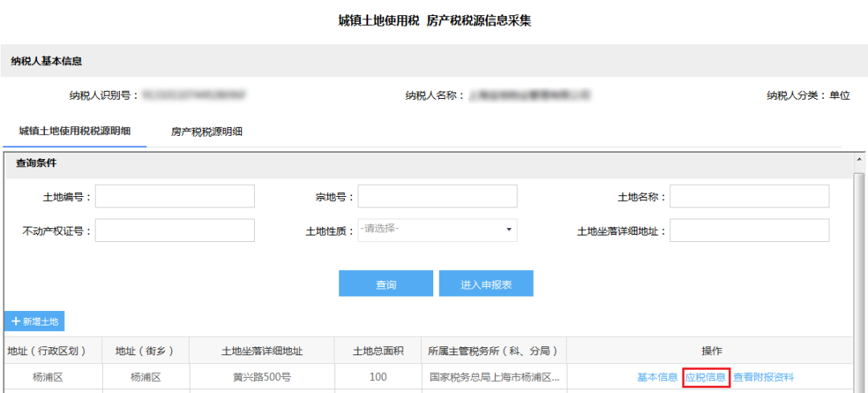Select the 黄兴路500号 table cell
Image resolution: width=868 pixels, height=393 pixels.
(262, 377)
